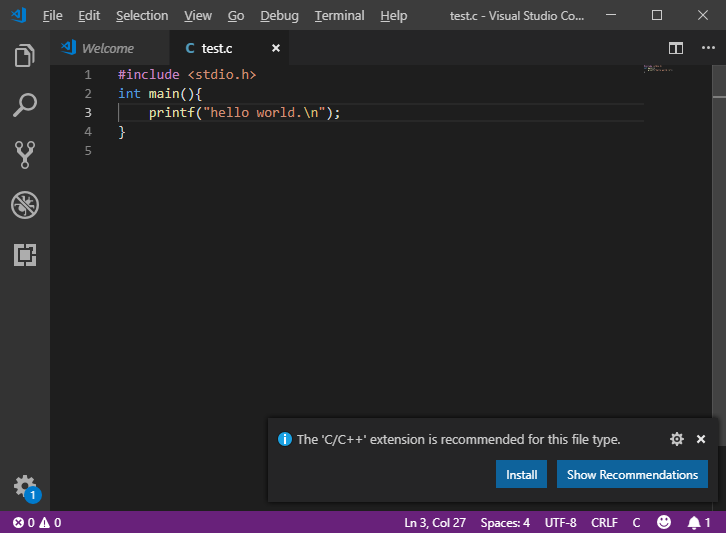This screenshot has width=726, height=533.
Task: Open the Selection menu
Action: click(x=142, y=16)
